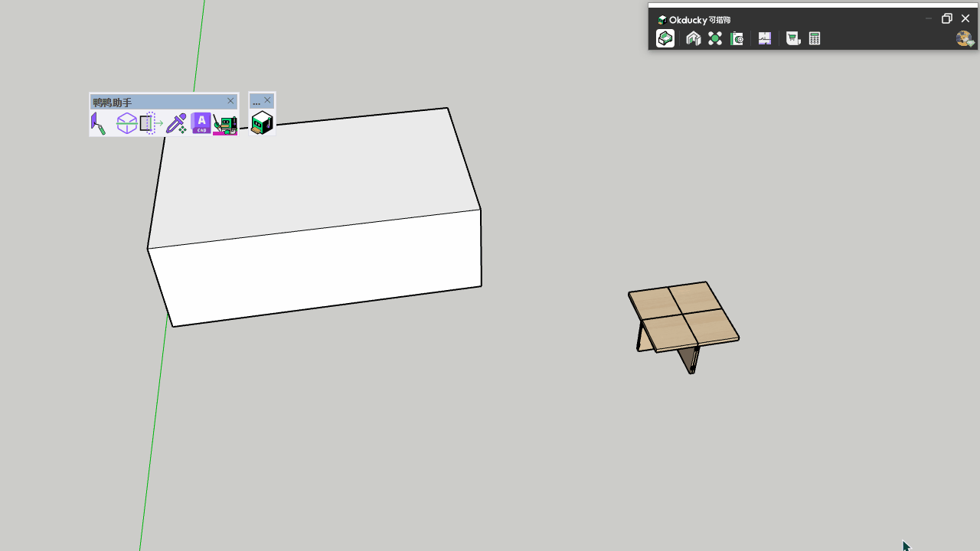
Task: Click the purple floor plan icon
Action: (765, 38)
